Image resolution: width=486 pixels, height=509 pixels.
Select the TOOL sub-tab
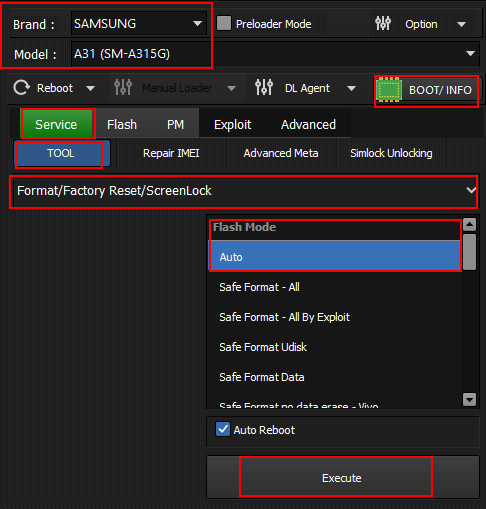coord(61,153)
